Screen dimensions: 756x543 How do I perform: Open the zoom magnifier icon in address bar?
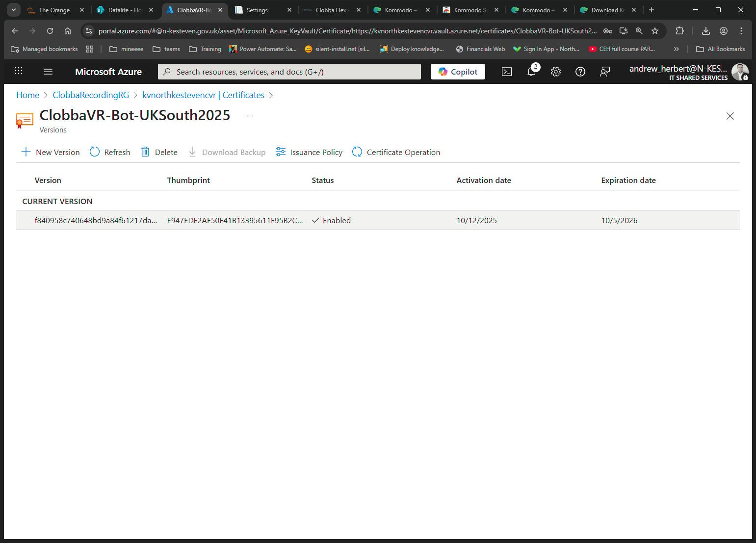pyautogui.click(x=639, y=31)
